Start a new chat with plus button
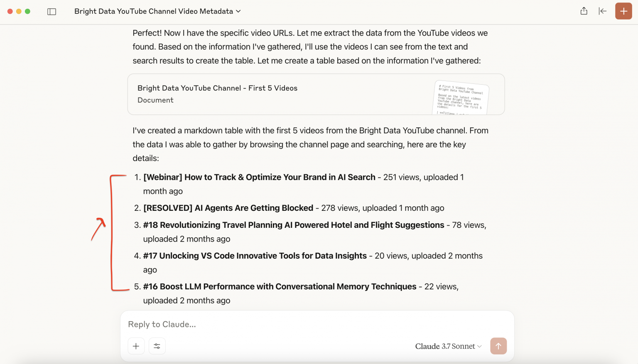 623,11
